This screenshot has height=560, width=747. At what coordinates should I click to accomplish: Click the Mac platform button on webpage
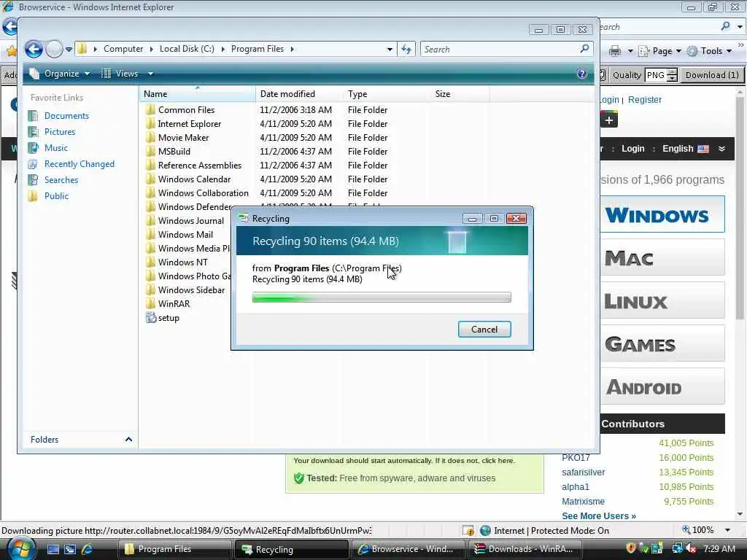click(662, 257)
